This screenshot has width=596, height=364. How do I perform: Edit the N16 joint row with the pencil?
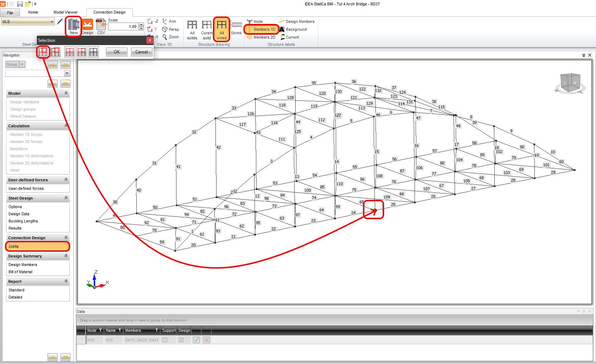click(x=196, y=340)
